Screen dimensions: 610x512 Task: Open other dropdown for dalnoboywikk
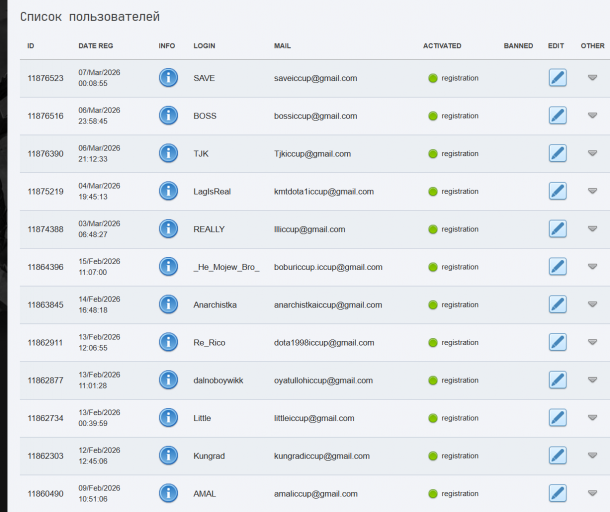[x=592, y=380]
